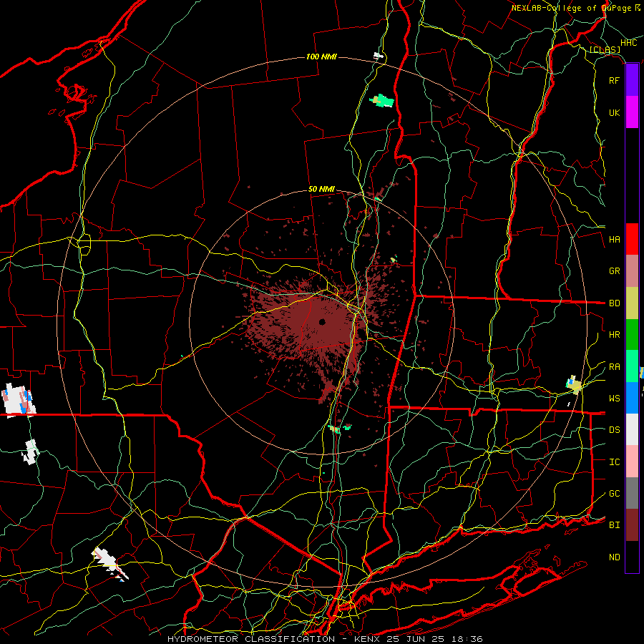Click the BD yellow legend swatch
Image resolution: width=644 pixels, height=644 pixels.
coord(632,303)
